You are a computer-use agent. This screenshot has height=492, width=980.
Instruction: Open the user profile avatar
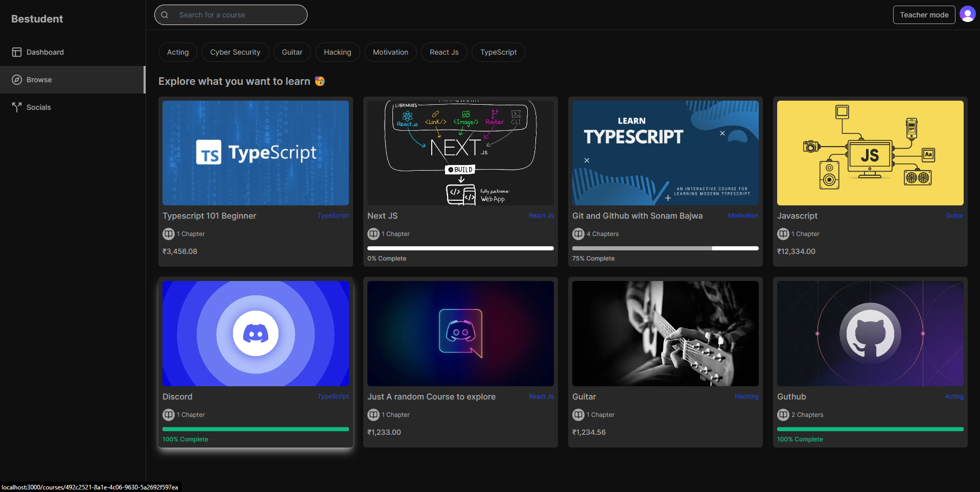click(967, 14)
